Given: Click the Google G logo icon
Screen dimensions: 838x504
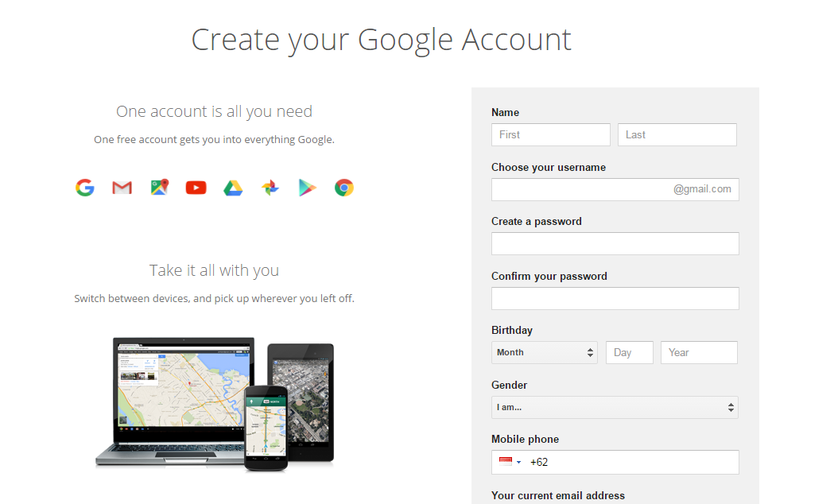Looking at the screenshot, I should [x=85, y=188].
